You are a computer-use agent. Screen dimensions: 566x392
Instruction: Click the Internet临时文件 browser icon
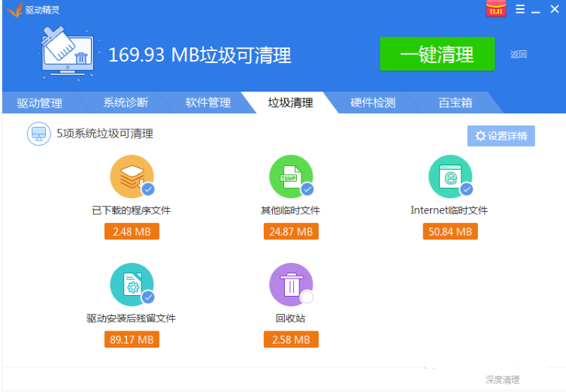[450, 176]
